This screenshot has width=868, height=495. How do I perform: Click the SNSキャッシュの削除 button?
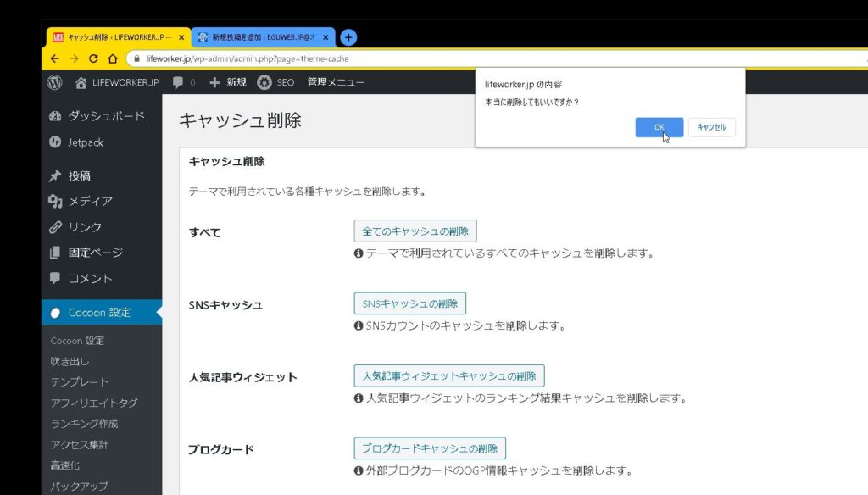point(409,303)
